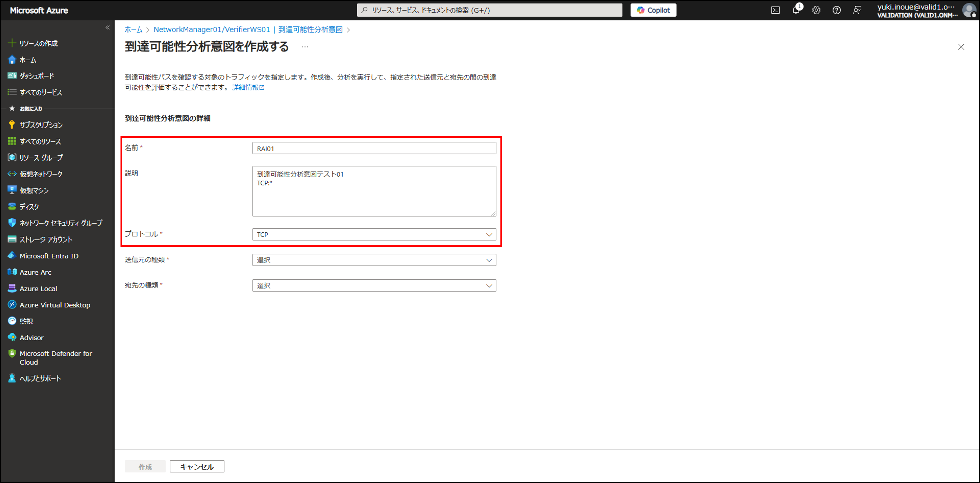Open リソースの作成 menu label
This screenshot has width=980, height=483.
pyautogui.click(x=38, y=43)
